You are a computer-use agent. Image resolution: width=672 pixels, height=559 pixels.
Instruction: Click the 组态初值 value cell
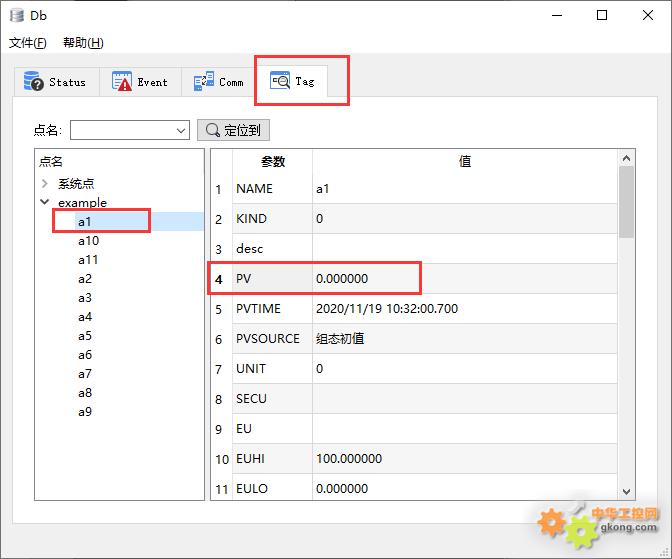pos(465,339)
